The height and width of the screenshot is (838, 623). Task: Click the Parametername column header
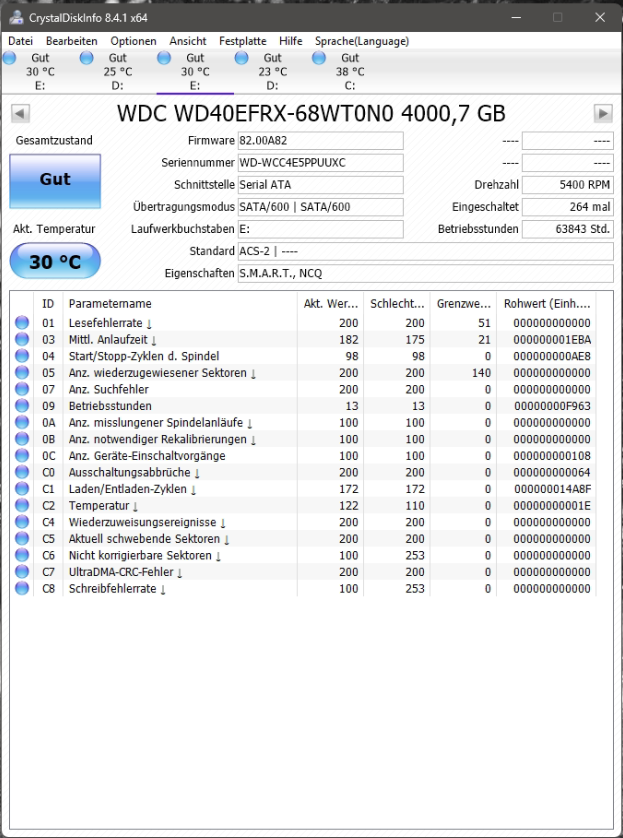point(180,304)
